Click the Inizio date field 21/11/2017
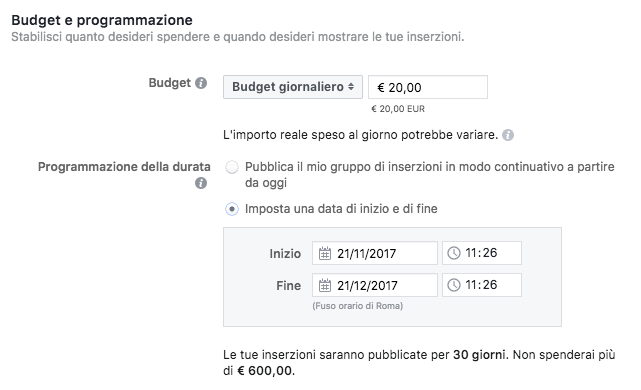641x390 pixels. [x=374, y=253]
